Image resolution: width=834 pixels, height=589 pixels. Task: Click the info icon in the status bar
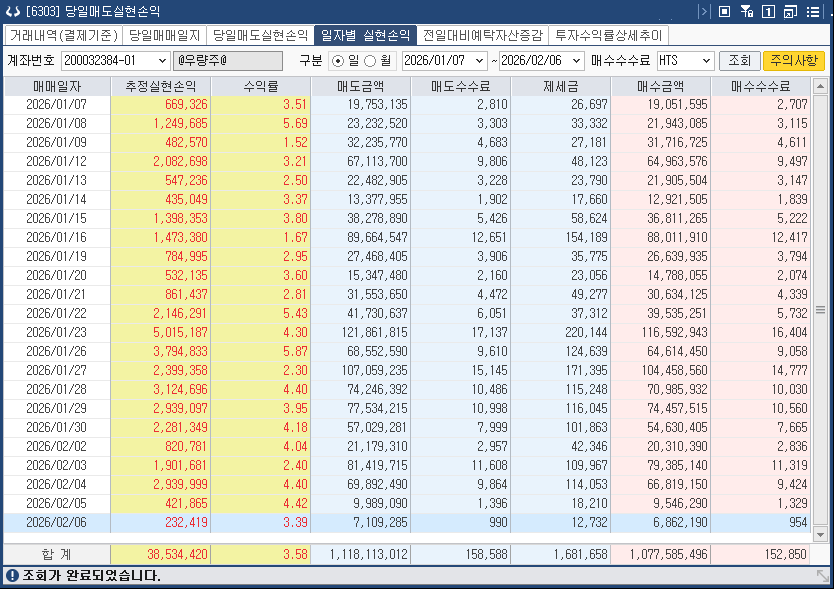(10, 578)
